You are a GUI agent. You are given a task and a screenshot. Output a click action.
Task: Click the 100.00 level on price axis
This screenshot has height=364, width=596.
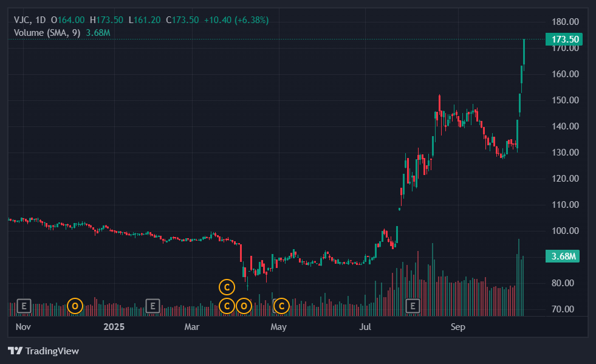pyautogui.click(x=564, y=231)
